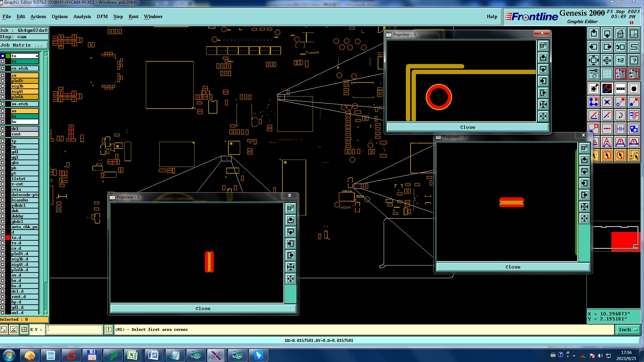The width and height of the screenshot is (644, 362).
Task: Select the mirror feature tool
Action: (634, 115)
